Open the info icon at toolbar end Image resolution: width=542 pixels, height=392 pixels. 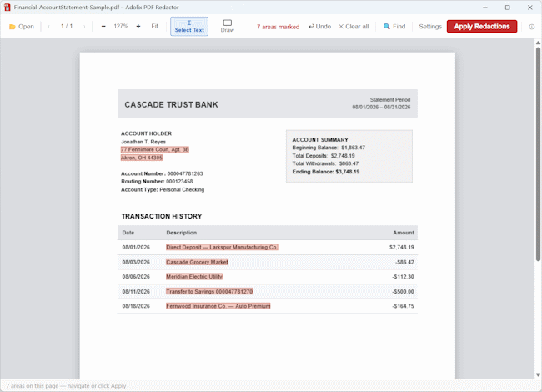[532, 27]
